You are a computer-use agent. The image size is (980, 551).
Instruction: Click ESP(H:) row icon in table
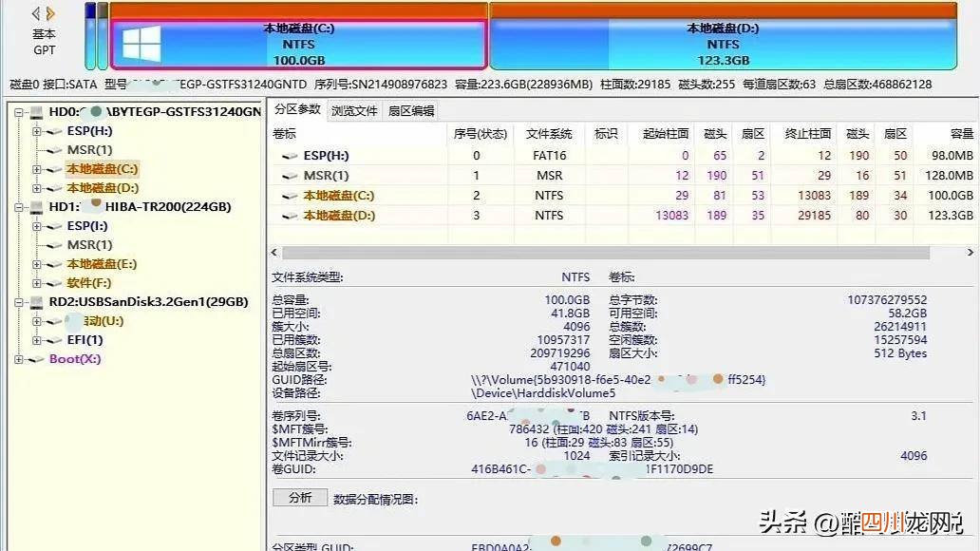coord(290,156)
